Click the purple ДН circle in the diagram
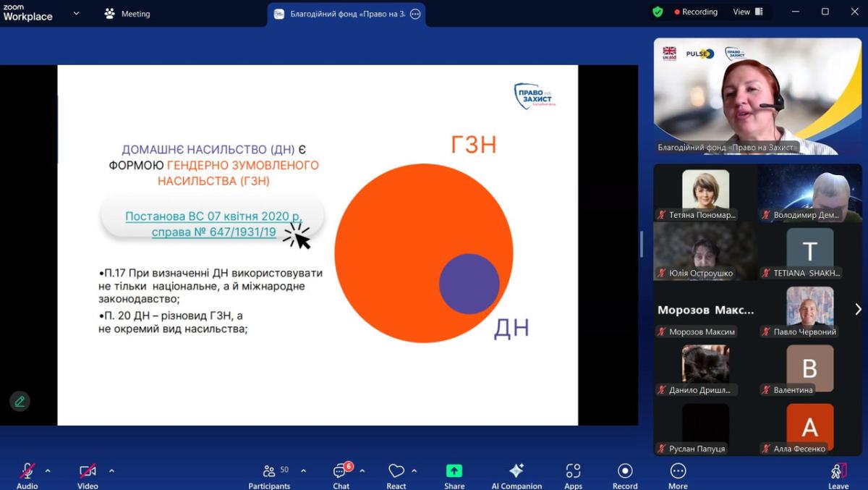The height and width of the screenshot is (490, 868). [469, 284]
